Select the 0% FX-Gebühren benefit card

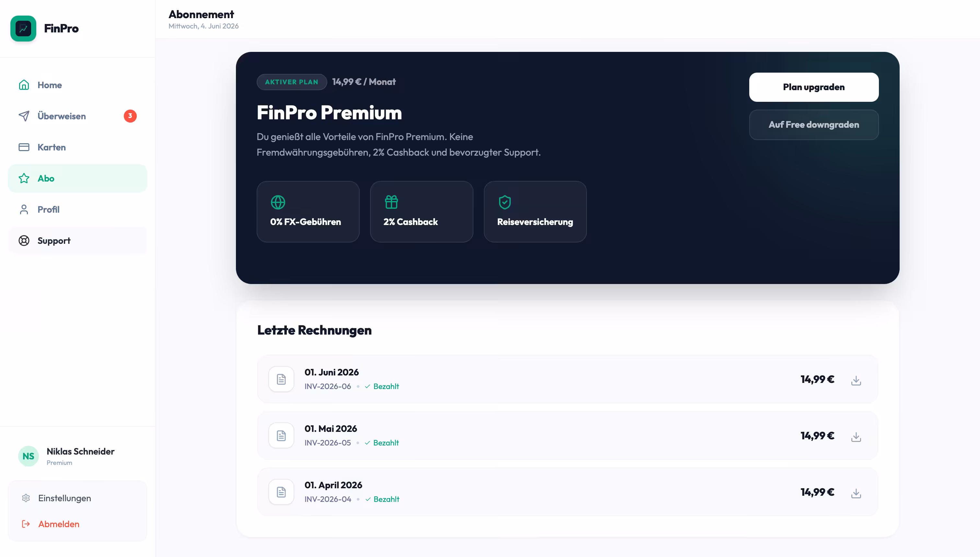click(308, 212)
